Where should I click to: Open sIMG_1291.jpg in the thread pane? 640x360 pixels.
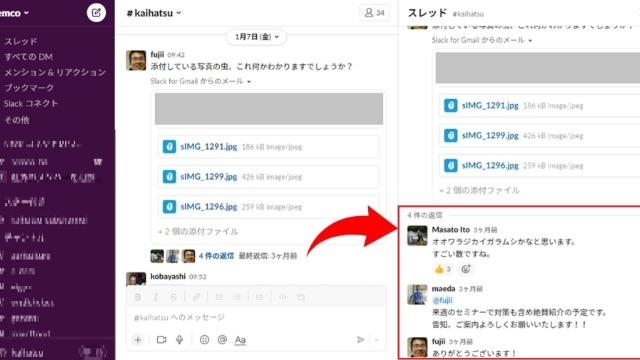490,105
